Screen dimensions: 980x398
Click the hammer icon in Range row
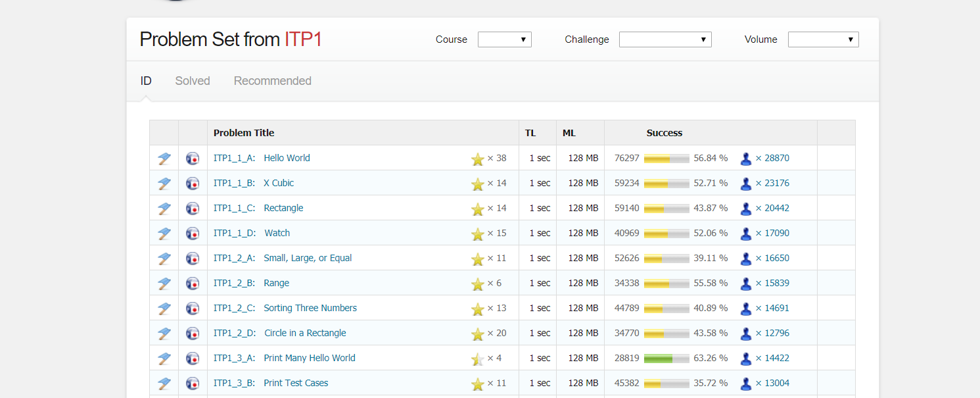[164, 284]
